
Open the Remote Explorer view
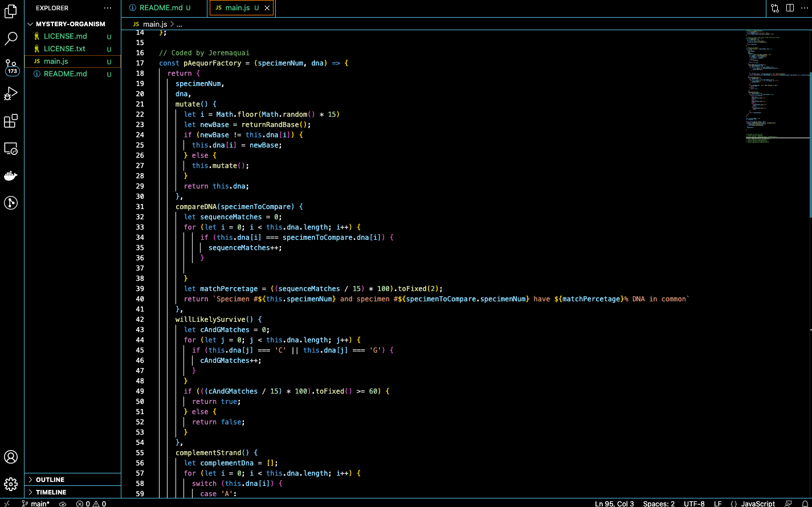(x=11, y=149)
